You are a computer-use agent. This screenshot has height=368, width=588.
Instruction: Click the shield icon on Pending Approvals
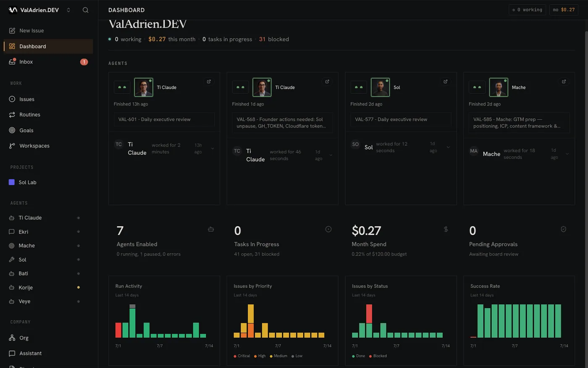click(x=564, y=229)
